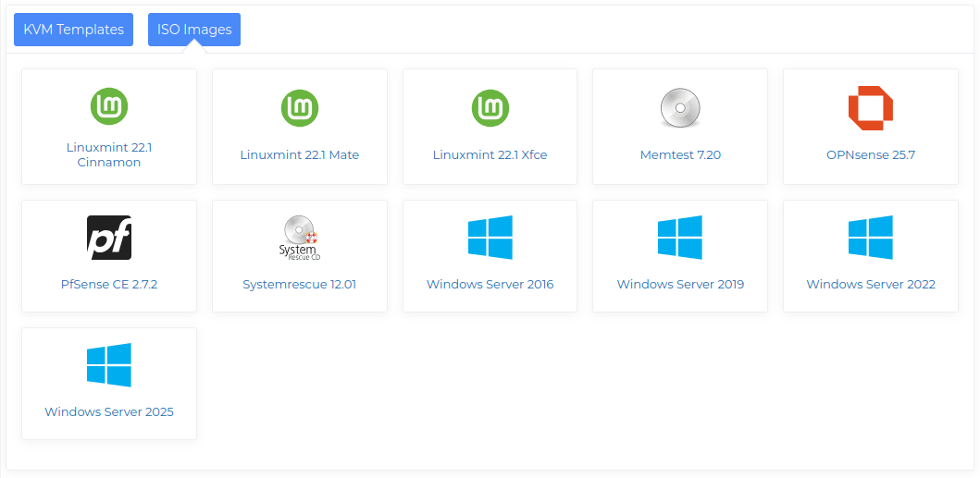Open the Linuxmint 22.1 Cinnamon text link
This screenshot has height=478, width=980.
tap(109, 154)
